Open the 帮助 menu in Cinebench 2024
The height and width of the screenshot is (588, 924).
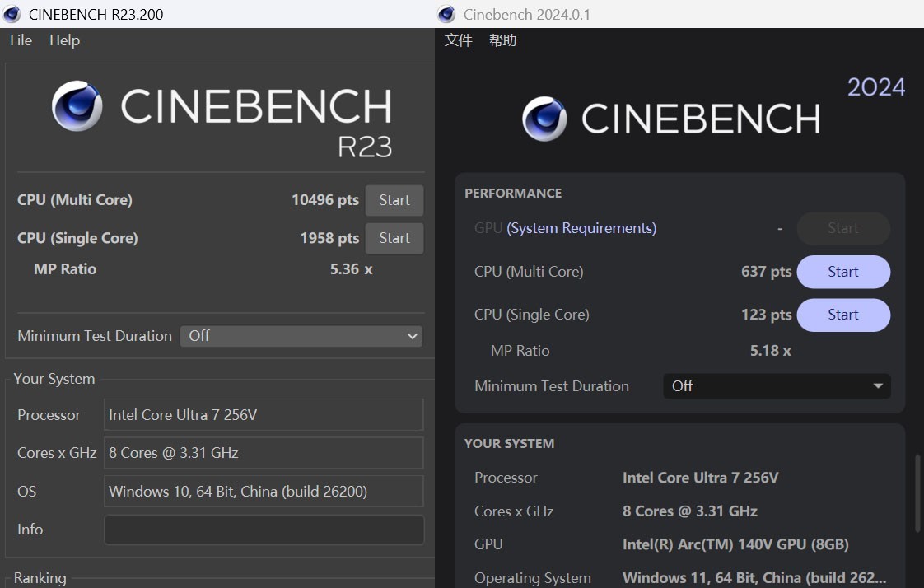(502, 40)
